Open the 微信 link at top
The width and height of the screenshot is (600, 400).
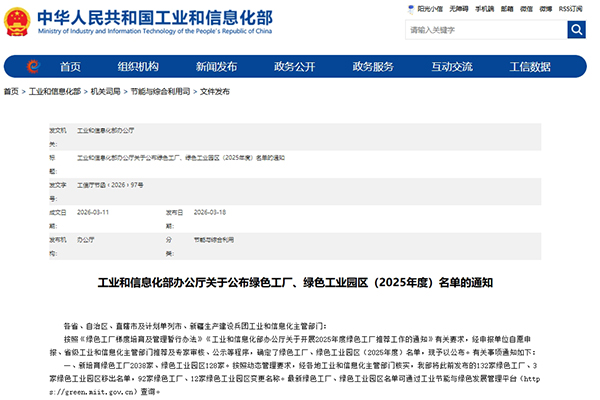529,8
